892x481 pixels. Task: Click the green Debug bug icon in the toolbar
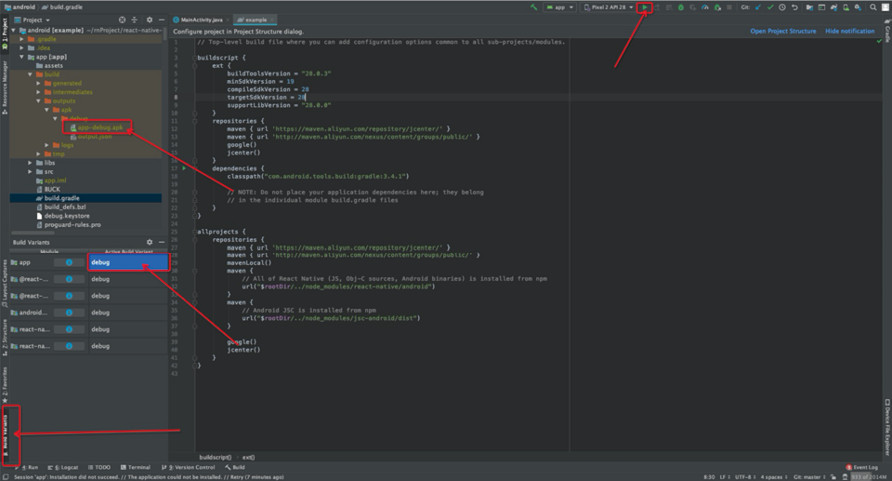point(680,8)
